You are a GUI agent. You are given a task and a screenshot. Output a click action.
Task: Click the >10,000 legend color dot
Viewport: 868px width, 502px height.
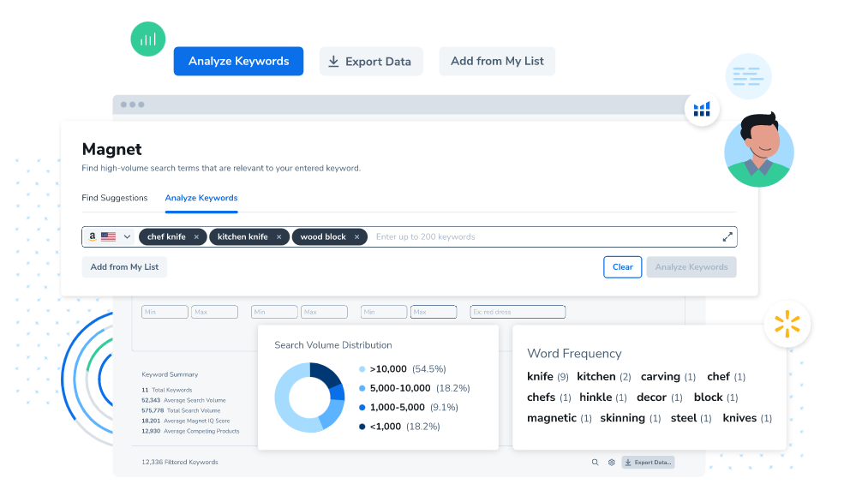point(362,369)
